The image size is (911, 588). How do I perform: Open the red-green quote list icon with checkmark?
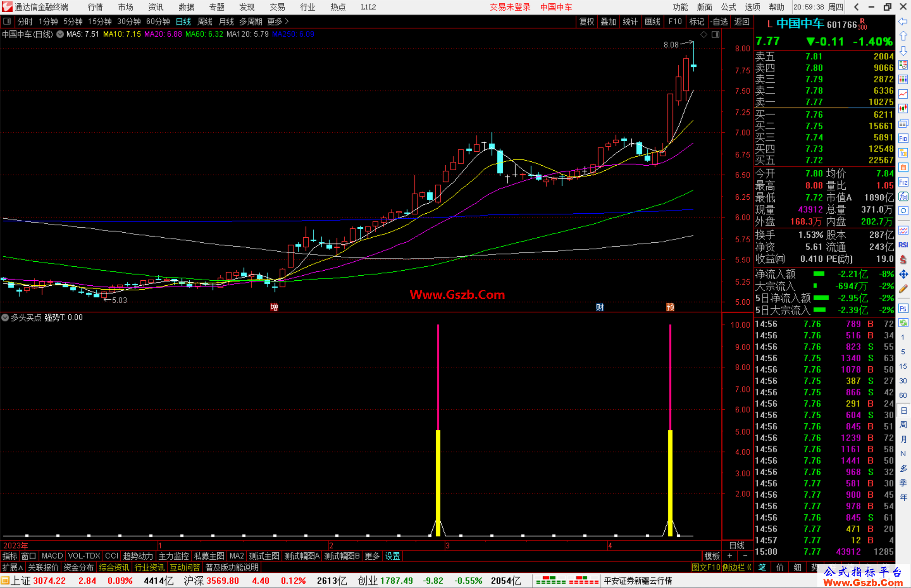[903, 65]
